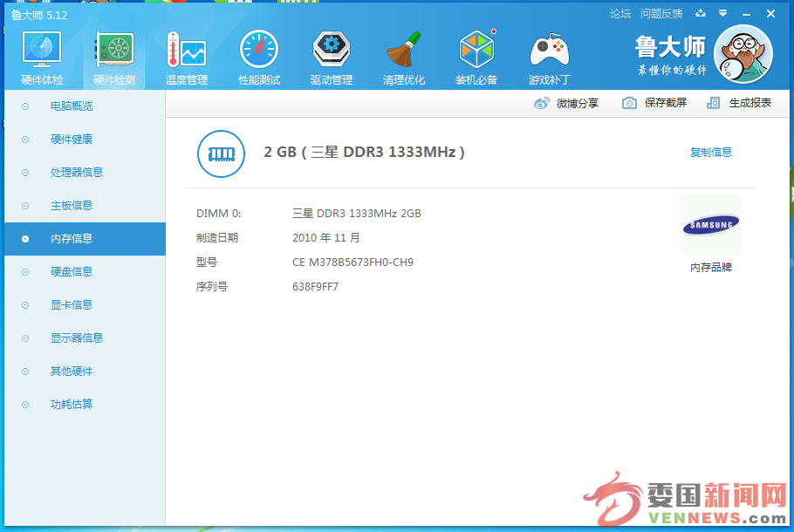This screenshot has height=532, width=794.
Task: Click the bullet icon beside 电脑概览
Action: pos(25,106)
